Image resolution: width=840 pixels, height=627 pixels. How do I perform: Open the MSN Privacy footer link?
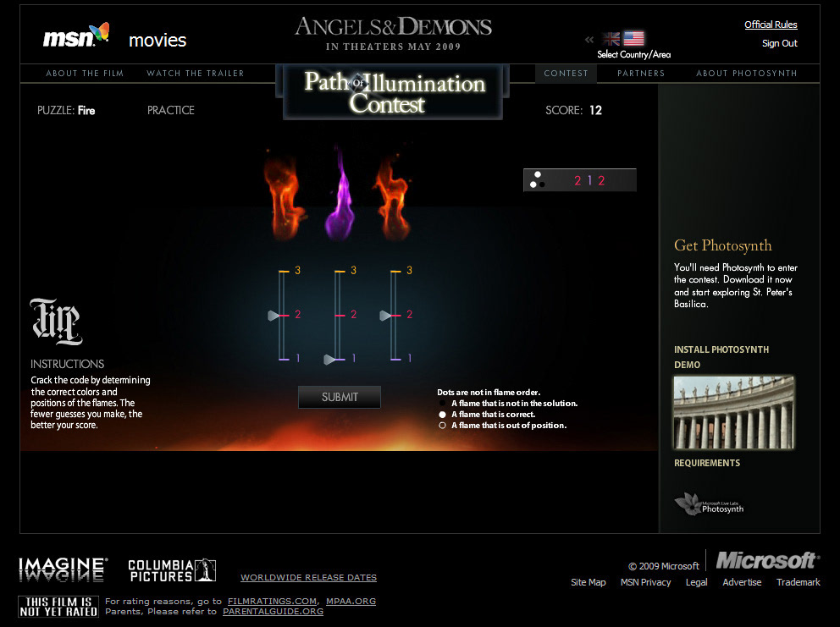tap(645, 582)
